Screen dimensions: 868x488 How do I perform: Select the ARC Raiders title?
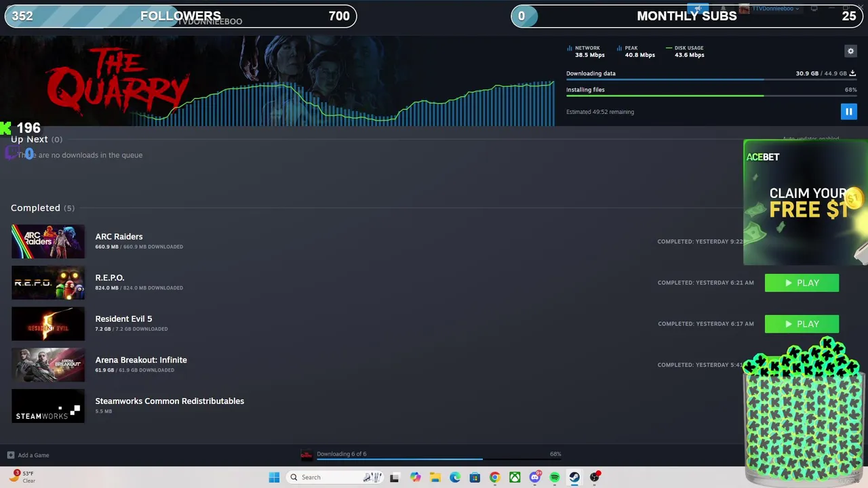(119, 237)
